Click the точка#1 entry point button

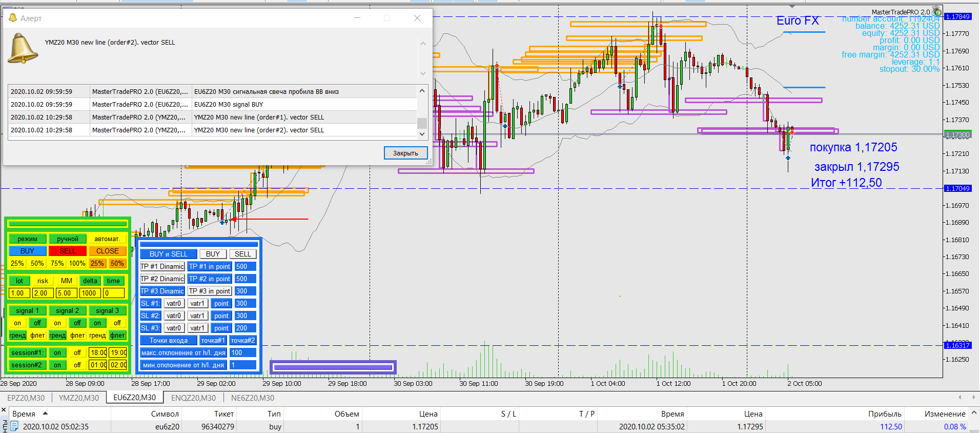point(213,341)
